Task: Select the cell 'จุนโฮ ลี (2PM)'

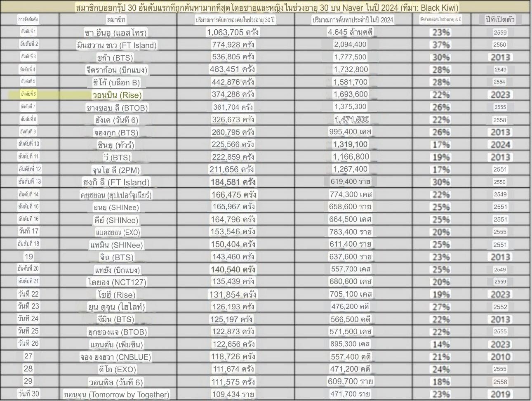Action: [116, 170]
